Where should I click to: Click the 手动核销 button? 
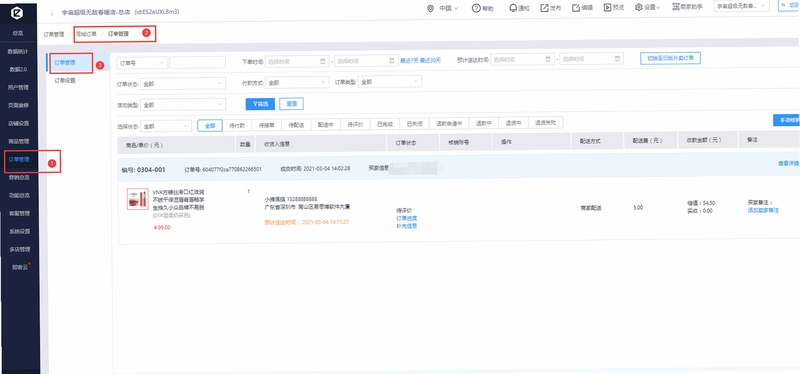click(787, 120)
